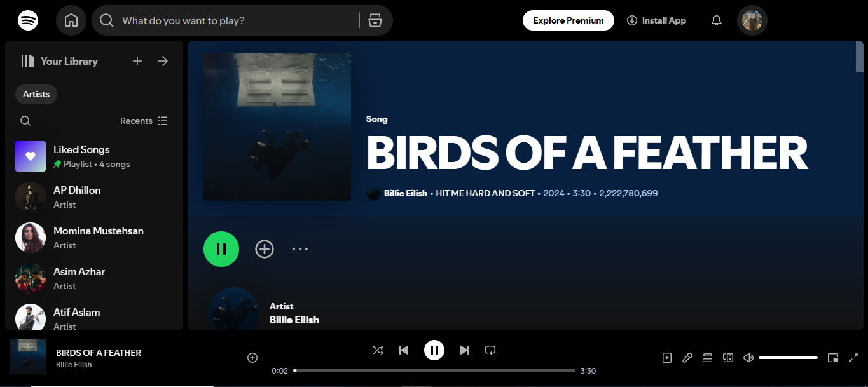Open the Now Playing view
Image resolution: width=868 pixels, height=387 pixels.
pyautogui.click(x=667, y=357)
